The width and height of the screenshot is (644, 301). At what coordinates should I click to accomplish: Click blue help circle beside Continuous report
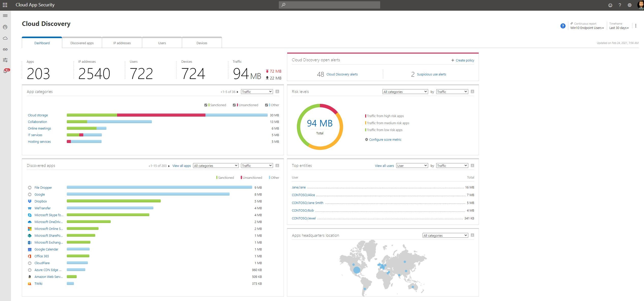563,26
